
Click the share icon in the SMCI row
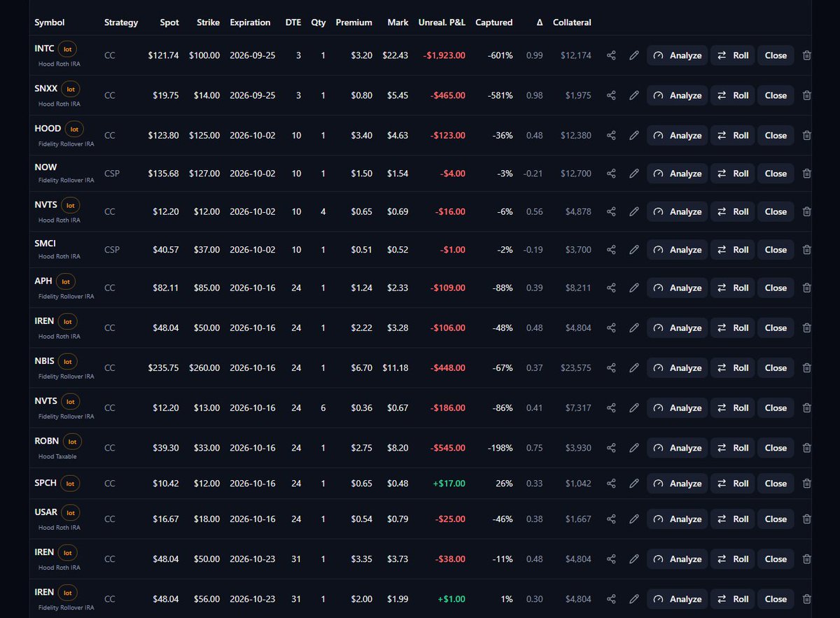pyautogui.click(x=611, y=250)
